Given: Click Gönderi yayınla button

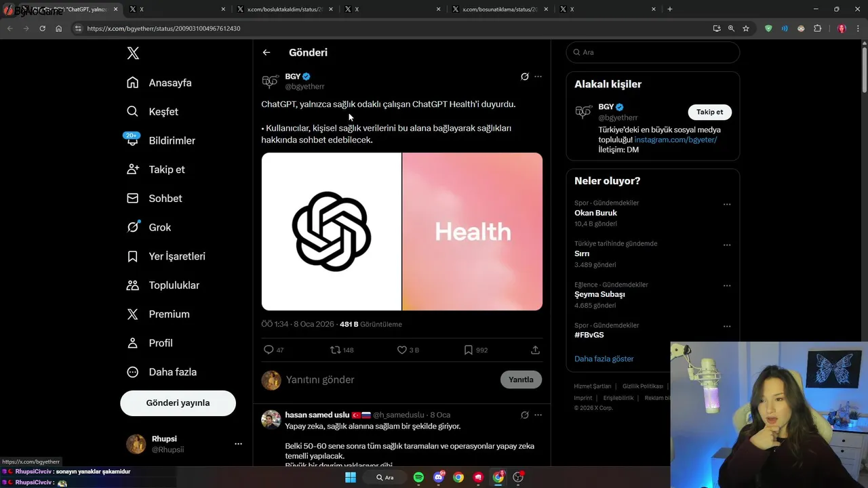Looking at the screenshot, I should pos(178,403).
